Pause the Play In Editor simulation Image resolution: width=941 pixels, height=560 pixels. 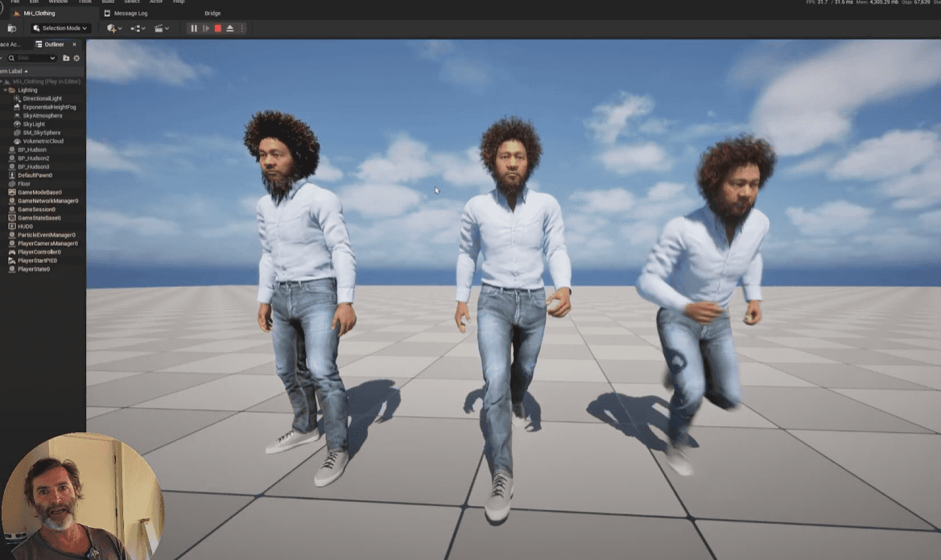[194, 28]
